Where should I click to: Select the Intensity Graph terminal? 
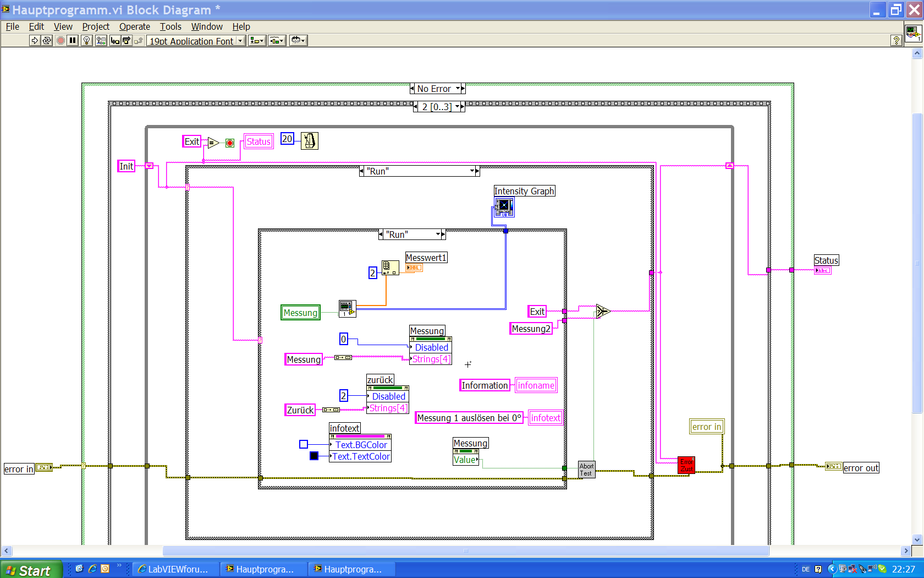pos(504,207)
